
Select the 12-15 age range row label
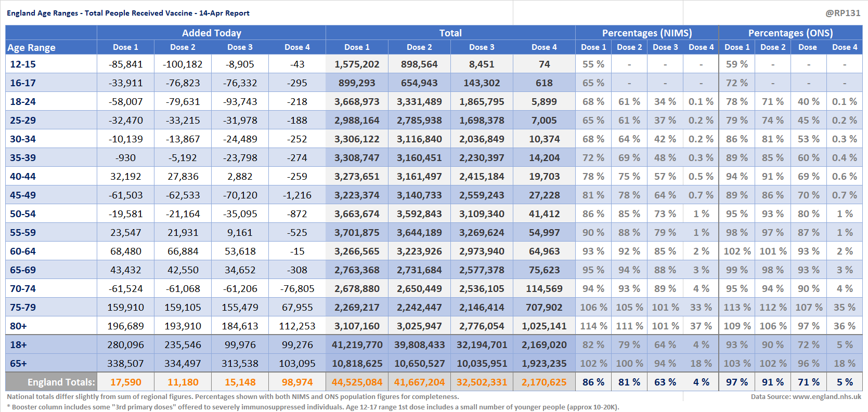23,64
